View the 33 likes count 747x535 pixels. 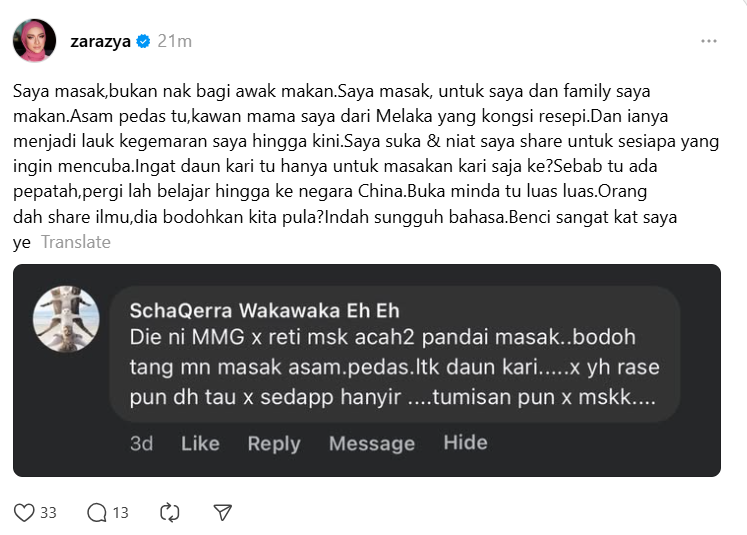coord(48,513)
